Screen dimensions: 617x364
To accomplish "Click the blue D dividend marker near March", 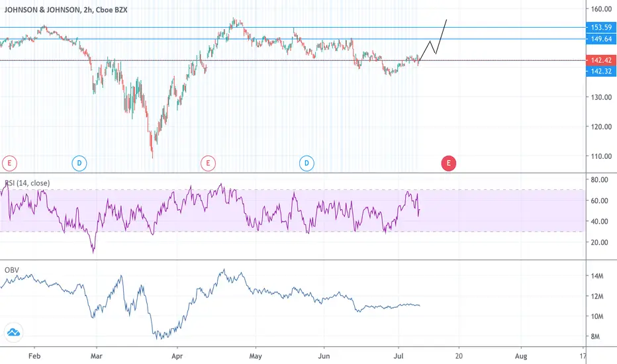I will [79, 163].
